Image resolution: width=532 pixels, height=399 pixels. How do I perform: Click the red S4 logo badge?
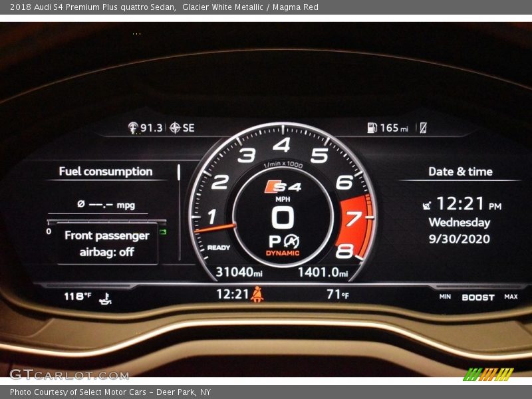coord(283,187)
